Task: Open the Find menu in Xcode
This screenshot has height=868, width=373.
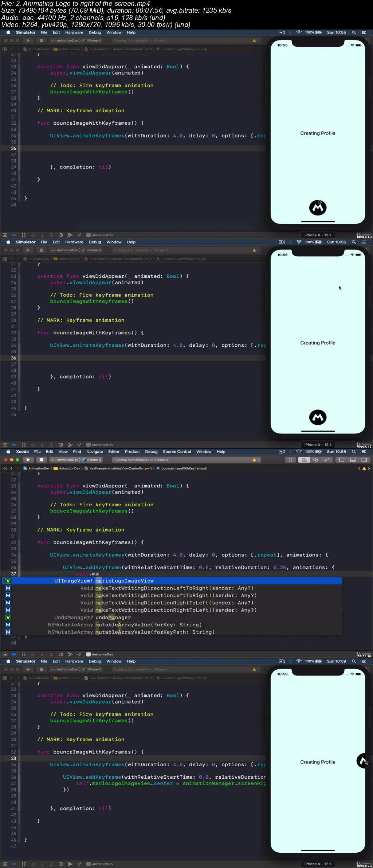Action: pyautogui.click(x=77, y=452)
